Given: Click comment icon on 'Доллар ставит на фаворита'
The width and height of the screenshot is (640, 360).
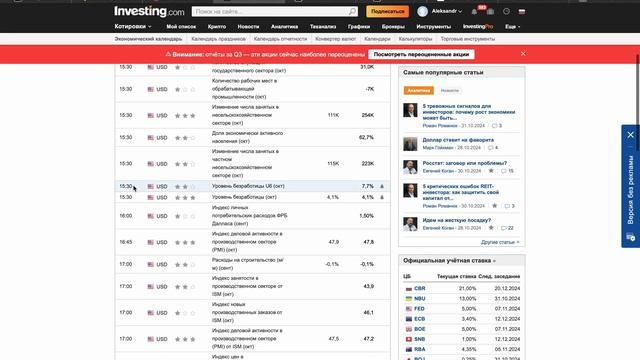Looking at the screenshot, I should pyautogui.click(x=491, y=148).
